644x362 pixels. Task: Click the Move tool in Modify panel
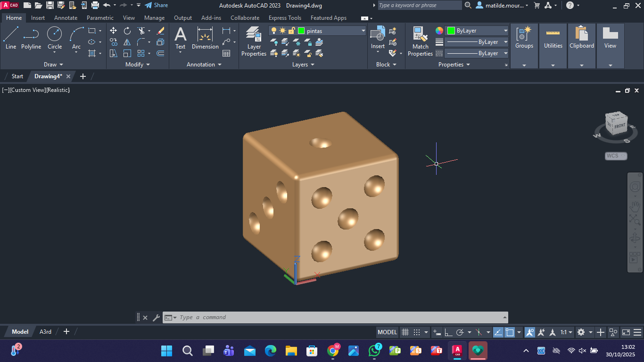pyautogui.click(x=114, y=31)
